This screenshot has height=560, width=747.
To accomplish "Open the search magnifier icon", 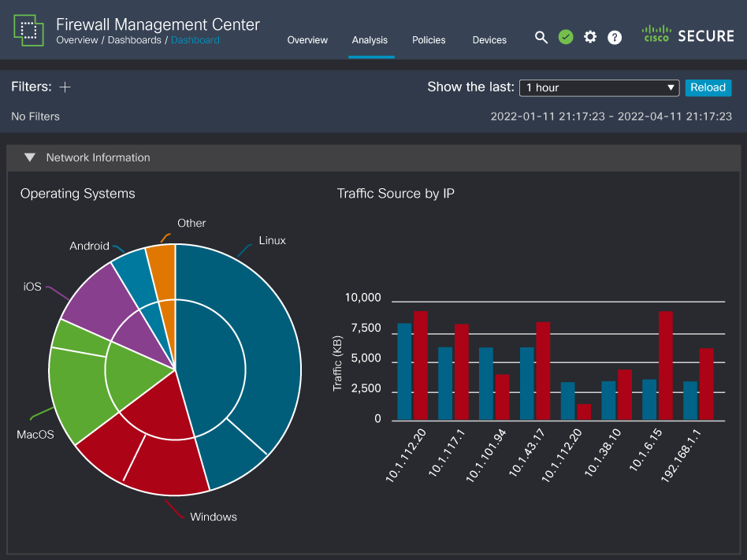I will click(x=541, y=37).
